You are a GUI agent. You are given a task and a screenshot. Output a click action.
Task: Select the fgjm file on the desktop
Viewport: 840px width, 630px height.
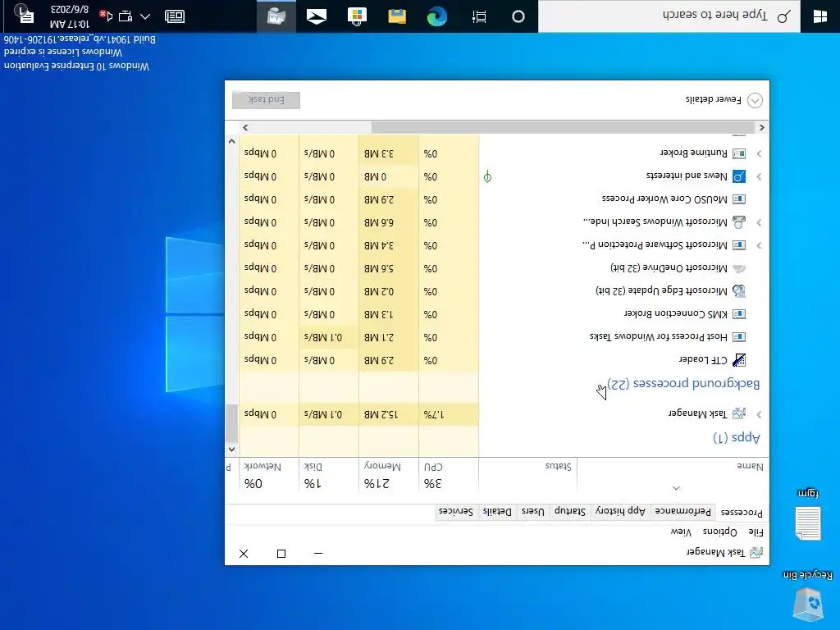808,514
